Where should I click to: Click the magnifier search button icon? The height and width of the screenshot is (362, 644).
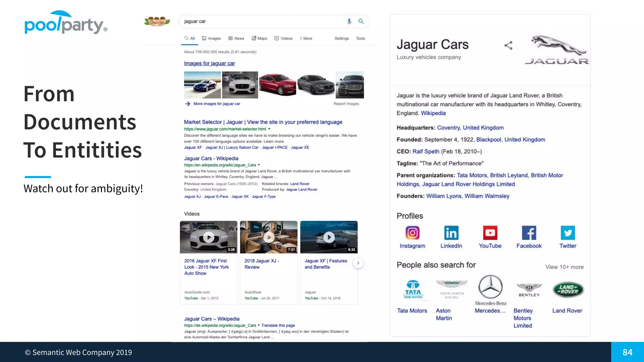[x=361, y=21]
